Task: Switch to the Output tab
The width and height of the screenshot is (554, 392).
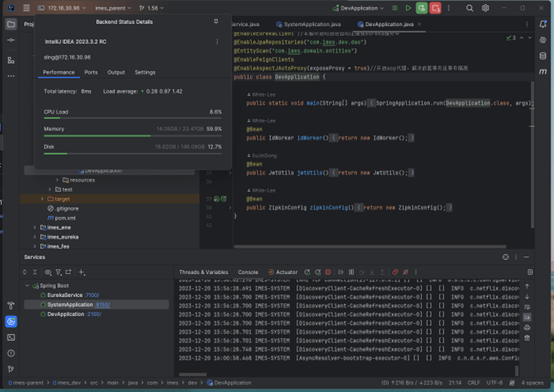Action: 116,72
